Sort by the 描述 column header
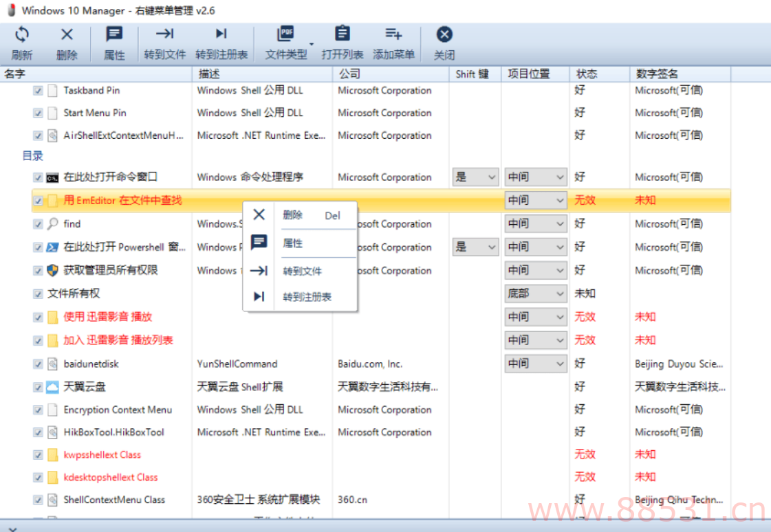Screen dimensions: 771x532 262,74
